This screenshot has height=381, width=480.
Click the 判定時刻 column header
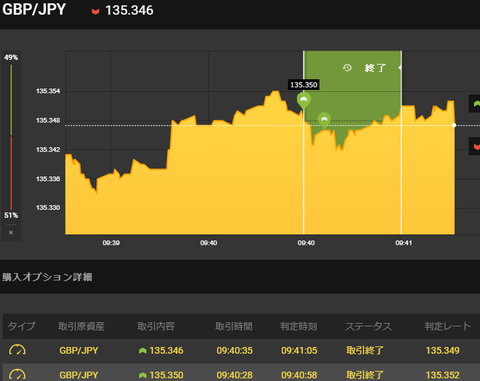[299, 326]
